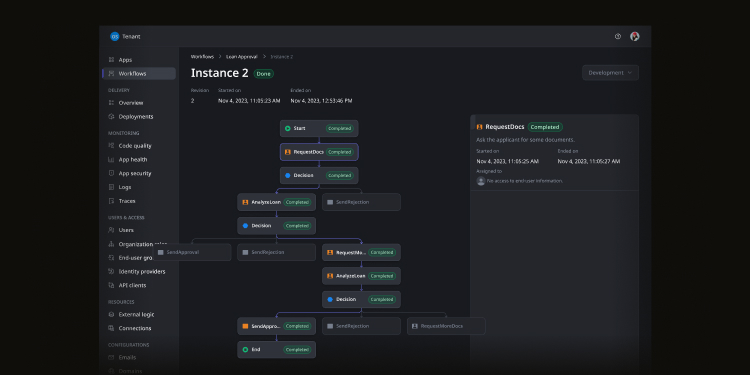Click the Users icon in the sidebar
Image resolution: width=750 pixels, height=375 pixels.
coord(111,230)
